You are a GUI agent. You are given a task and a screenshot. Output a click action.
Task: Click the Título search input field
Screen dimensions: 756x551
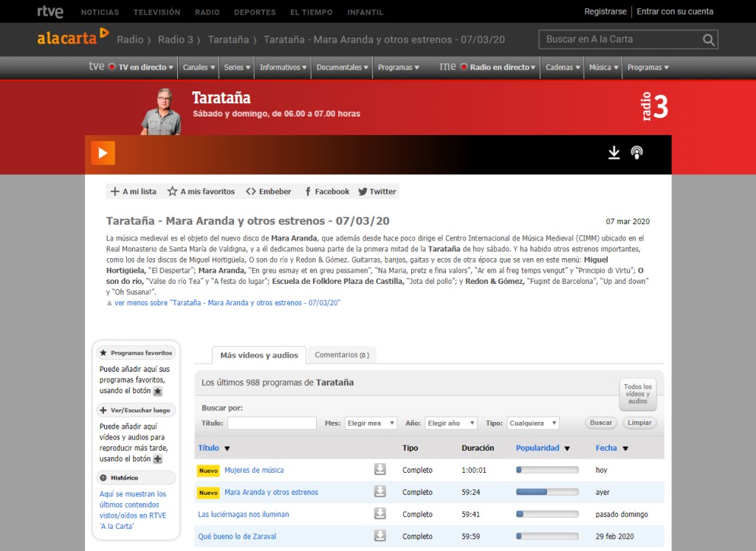pyautogui.click(x=272, y=423)
